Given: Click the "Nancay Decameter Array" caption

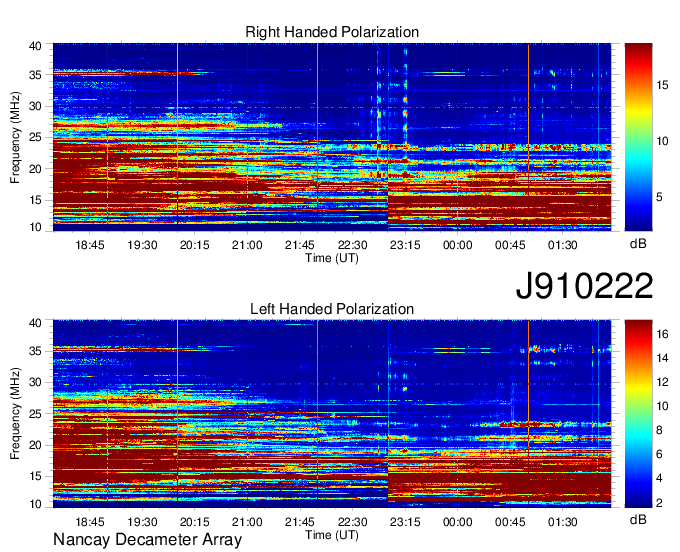Looking at the screenshot, I should (x=147, y=539).
